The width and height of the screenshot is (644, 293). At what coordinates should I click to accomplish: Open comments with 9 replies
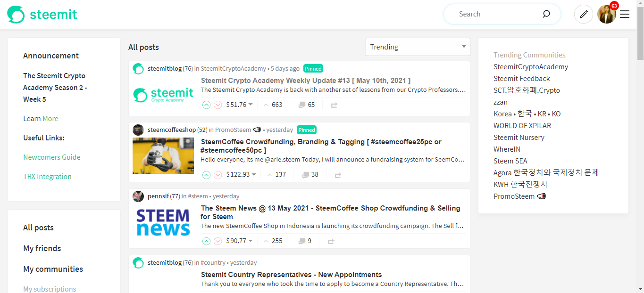click(305, 241)
